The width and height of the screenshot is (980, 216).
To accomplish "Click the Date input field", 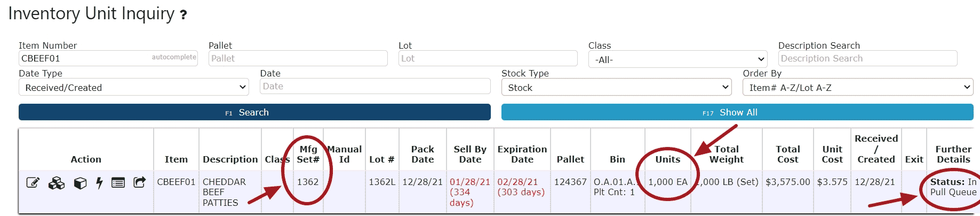I will pyautogui.click(x=376, y=86).
